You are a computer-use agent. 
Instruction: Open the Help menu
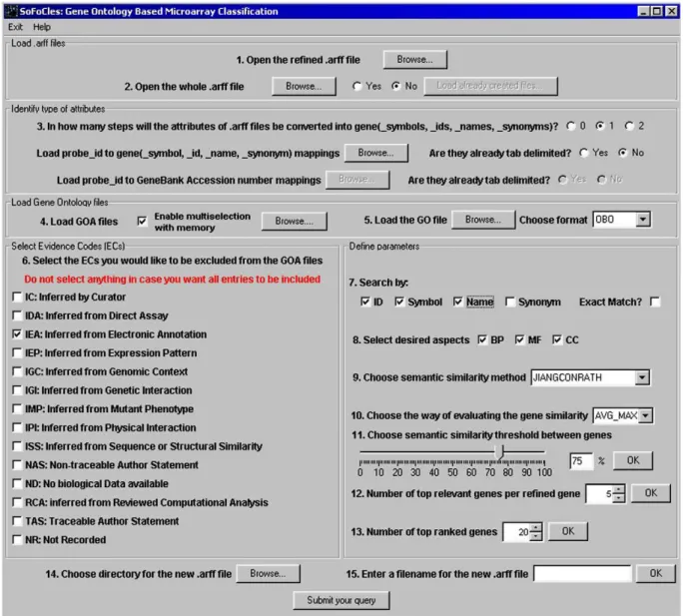click(x=42, y=27)
